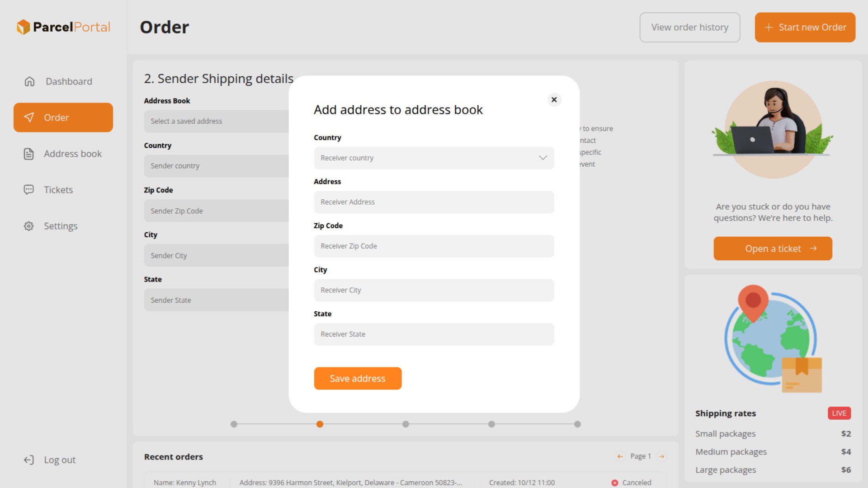Open Order via the paper-plane icon
Viewport: 868px width, 488px height.
[x=29, y=117]
